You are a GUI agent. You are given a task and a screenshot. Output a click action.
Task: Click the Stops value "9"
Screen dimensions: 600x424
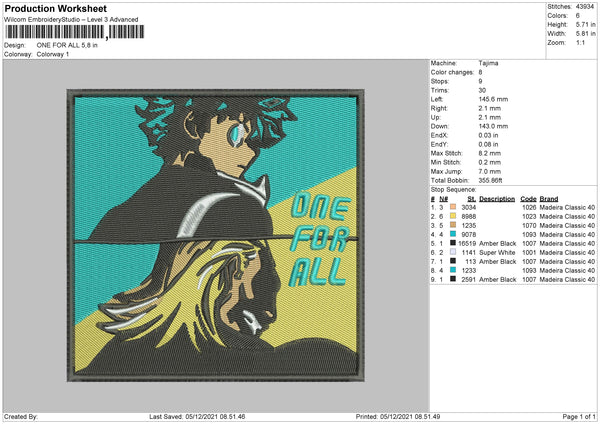(480, 81)
